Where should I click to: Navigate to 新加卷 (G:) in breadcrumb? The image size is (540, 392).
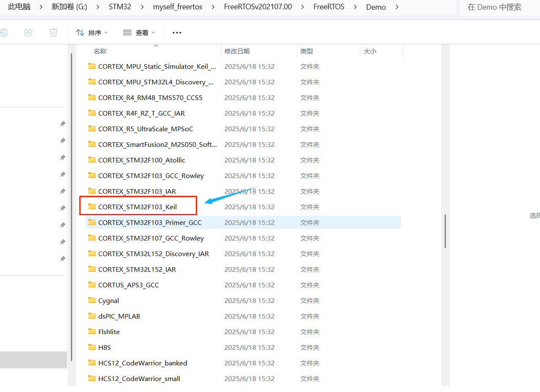(69, 7)
